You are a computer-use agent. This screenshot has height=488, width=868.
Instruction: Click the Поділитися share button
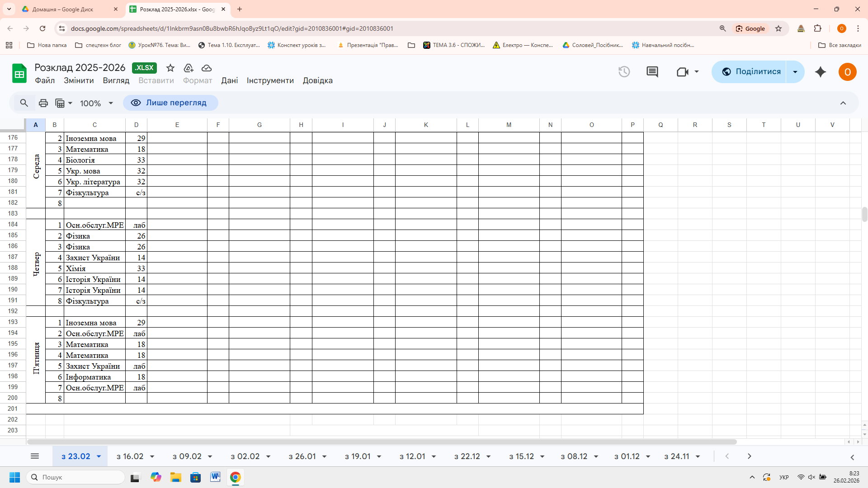(x=750, y=72)
